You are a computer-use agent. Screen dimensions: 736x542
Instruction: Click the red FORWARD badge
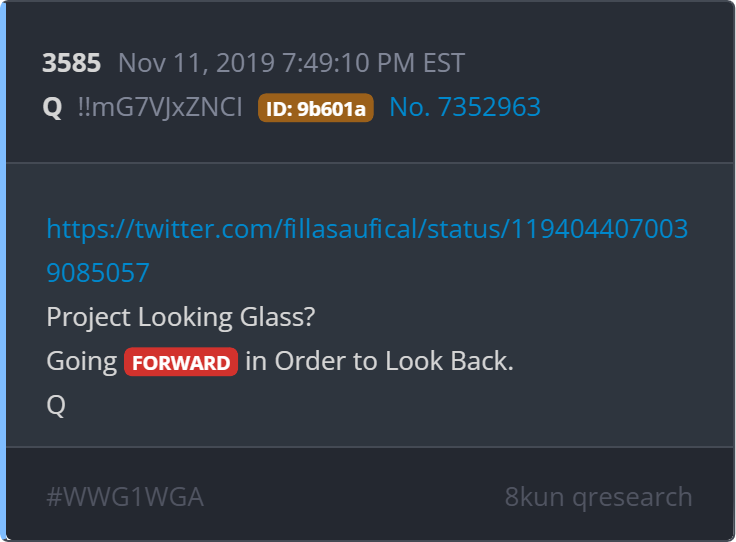point(181,362)
